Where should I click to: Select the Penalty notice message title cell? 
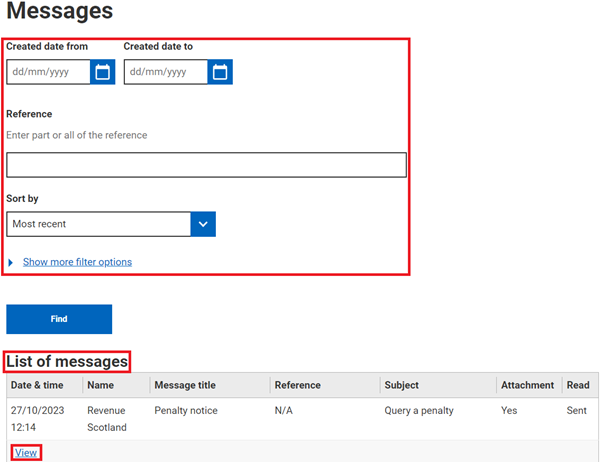point(186,411)
